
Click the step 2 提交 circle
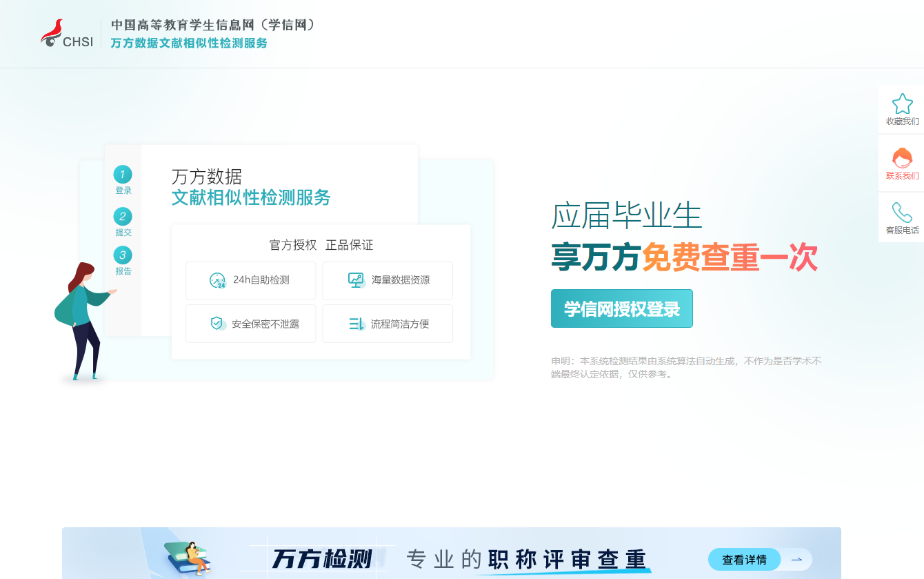(123, 217)
